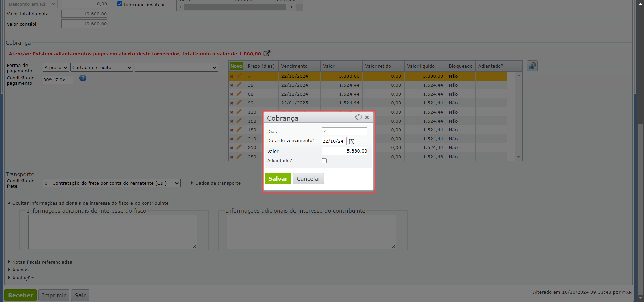
Task: Edit the installment row with prazo 130
Action: (x=239, y=112)
